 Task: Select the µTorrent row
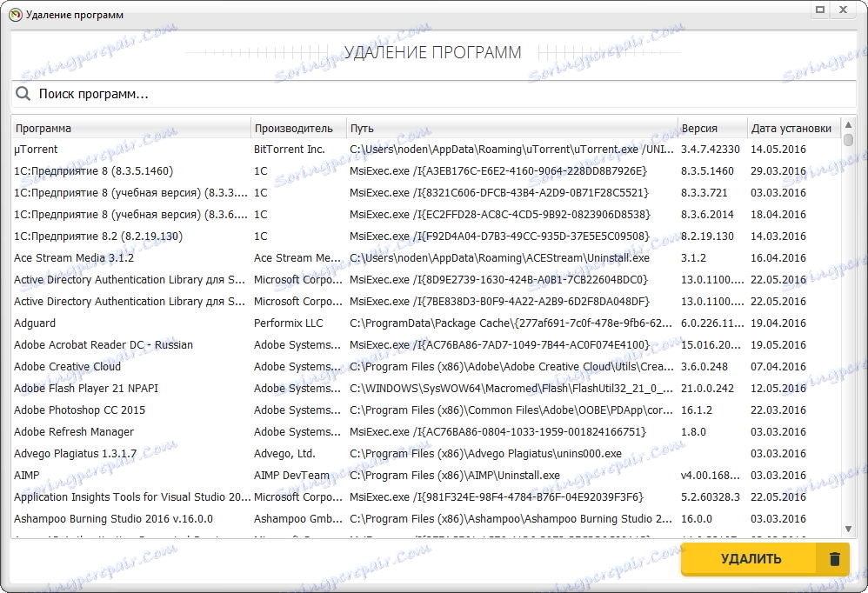[425, 150]
